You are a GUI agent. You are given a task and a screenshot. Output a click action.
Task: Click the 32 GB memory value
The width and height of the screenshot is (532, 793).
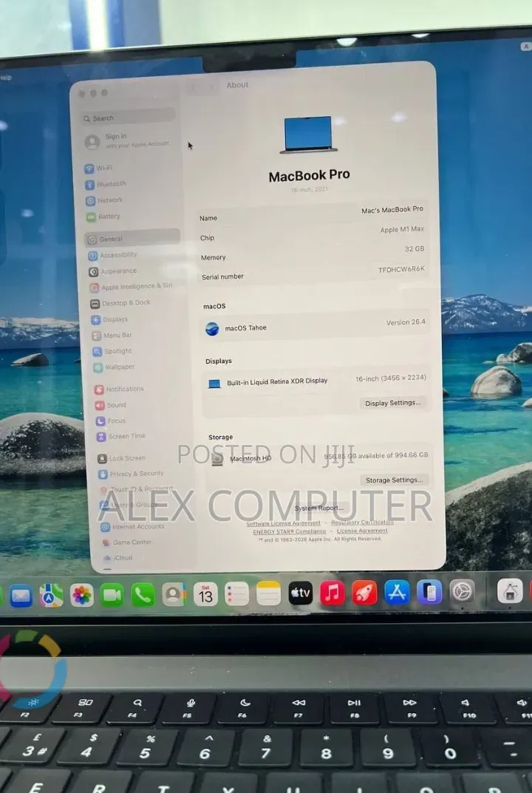coord(415,249)
